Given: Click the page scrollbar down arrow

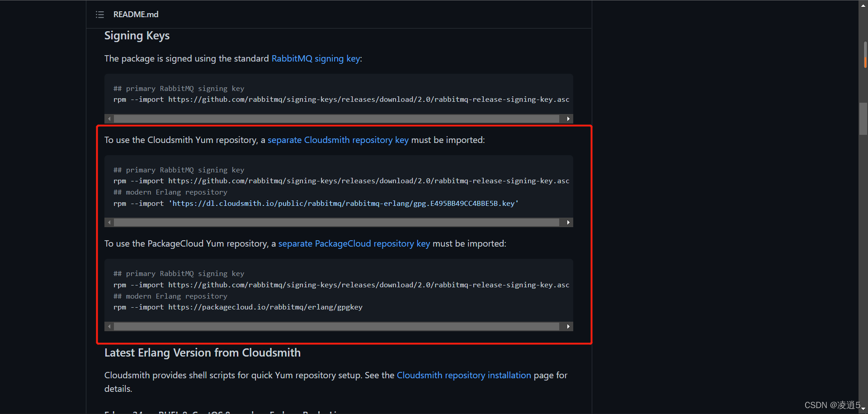Looking at the screenshot, I should (863, 409).
